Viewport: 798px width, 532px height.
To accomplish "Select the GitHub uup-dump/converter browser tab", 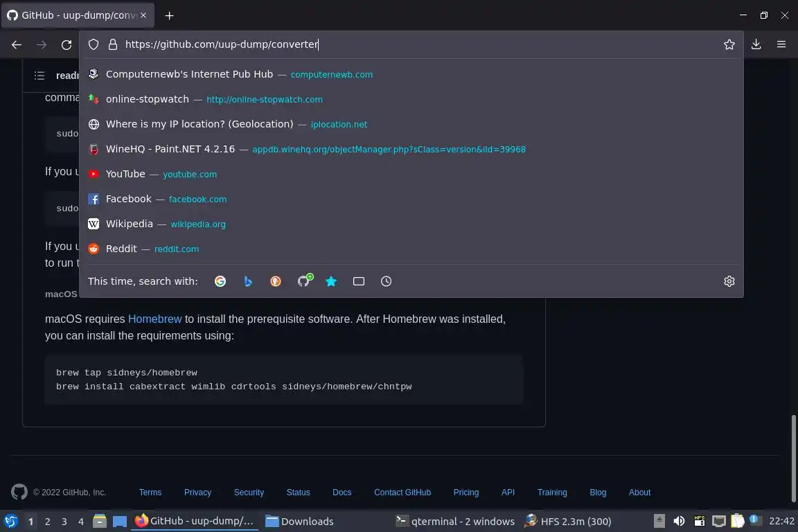I will 78,15.
